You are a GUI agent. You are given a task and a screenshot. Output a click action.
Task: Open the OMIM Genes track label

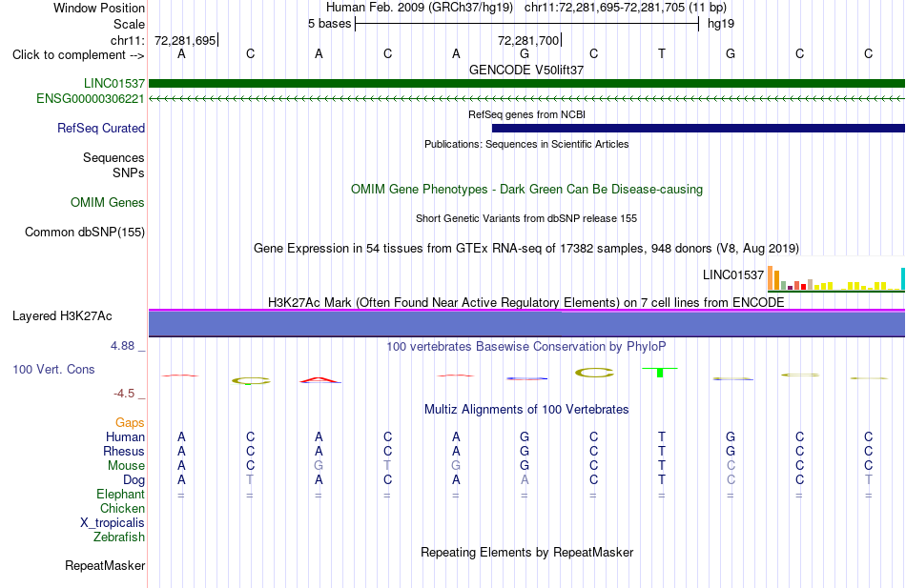pos(108,202)
